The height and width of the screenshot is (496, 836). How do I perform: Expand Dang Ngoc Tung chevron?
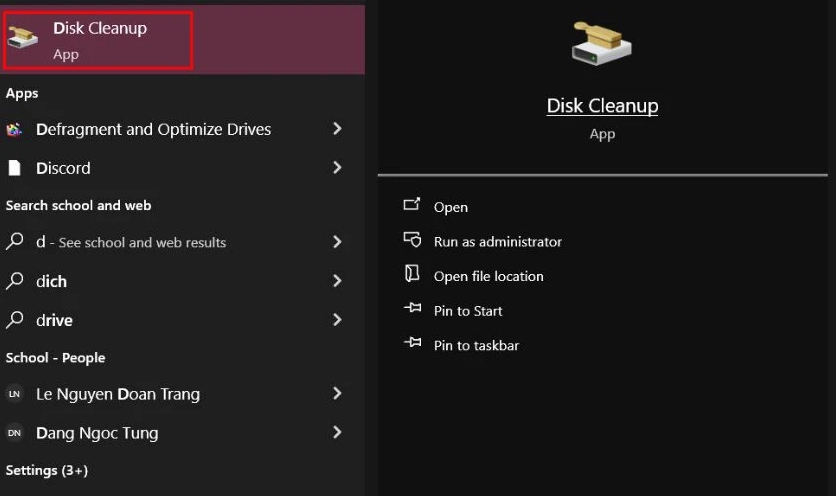click(337, 432)
